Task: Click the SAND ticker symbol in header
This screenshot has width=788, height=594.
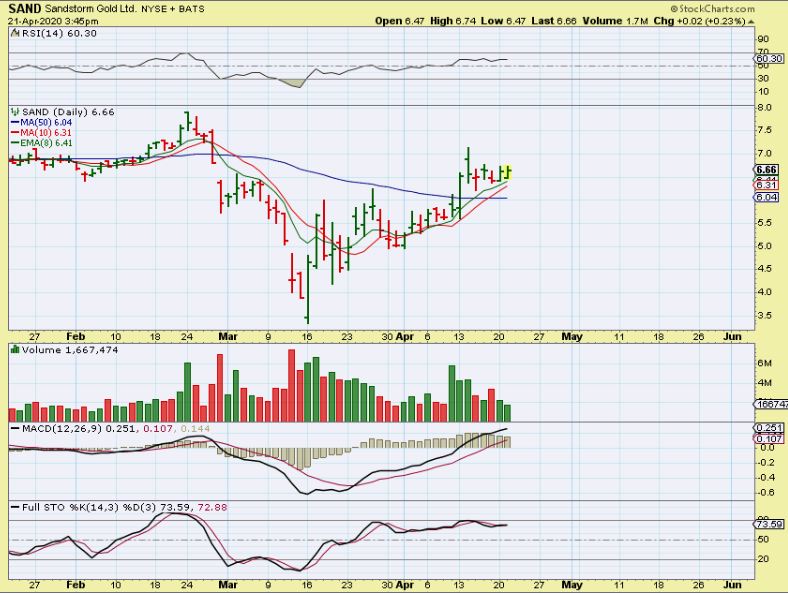Action: 25,8
